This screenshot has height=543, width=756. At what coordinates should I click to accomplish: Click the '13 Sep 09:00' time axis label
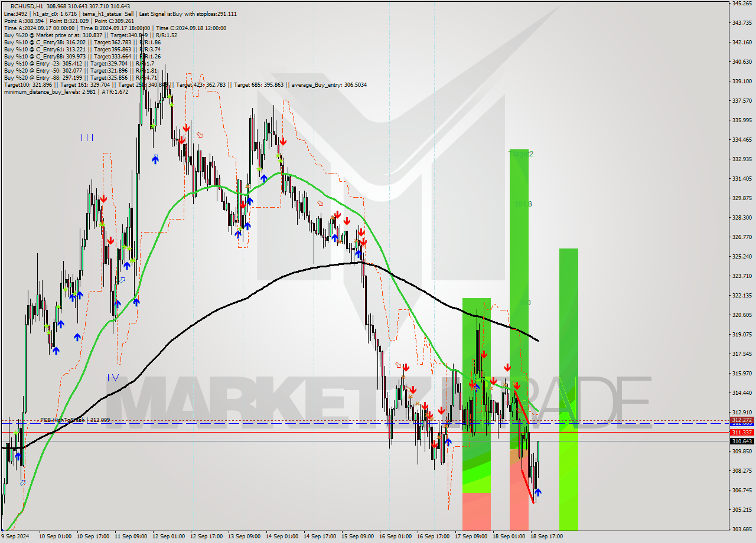pos(245,537)
